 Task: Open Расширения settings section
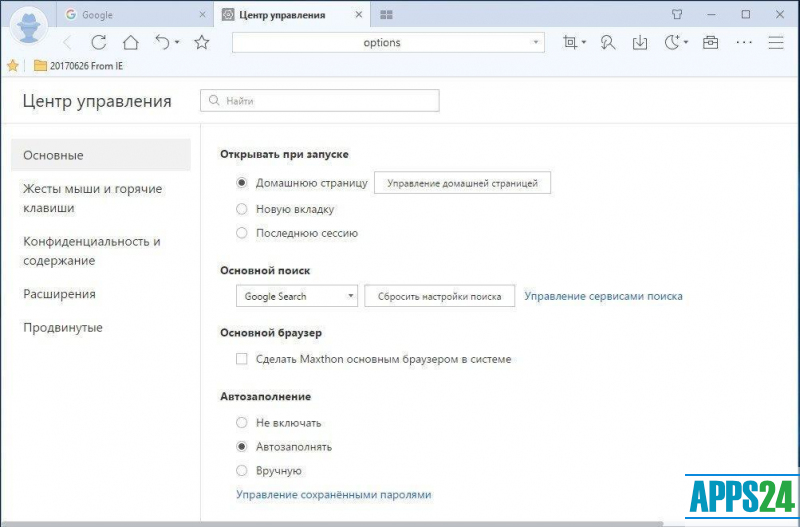click(x=59, y=294)
